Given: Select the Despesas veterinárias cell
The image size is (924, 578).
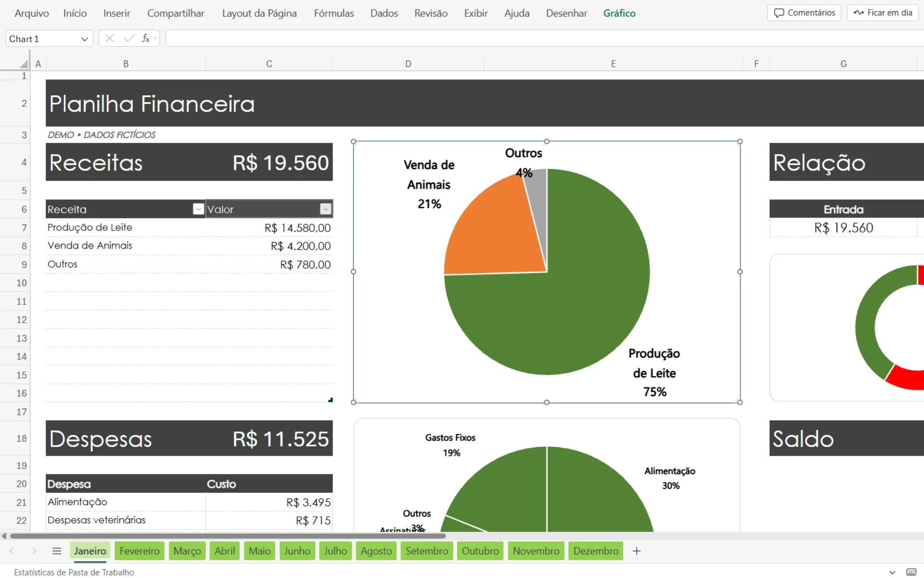Looking at the screenshot, I should [x=126, y=520].
